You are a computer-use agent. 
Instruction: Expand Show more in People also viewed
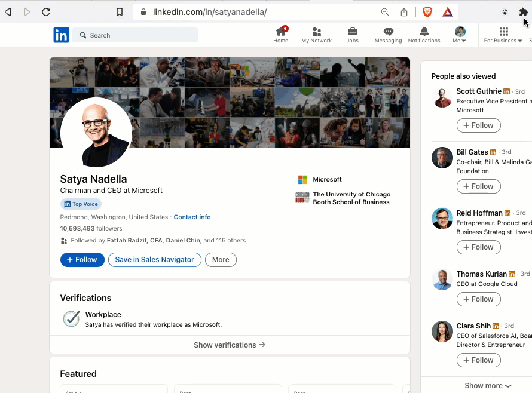[x=488, y=386]
